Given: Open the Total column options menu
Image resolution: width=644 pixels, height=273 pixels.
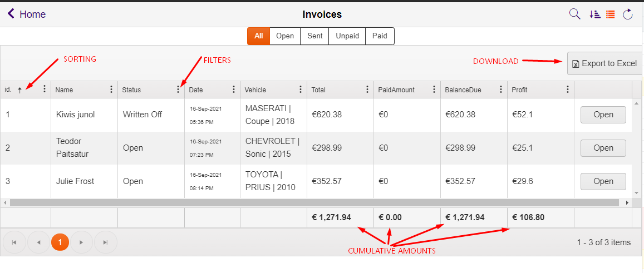Looking at the screenshot, I should point(367,90).
